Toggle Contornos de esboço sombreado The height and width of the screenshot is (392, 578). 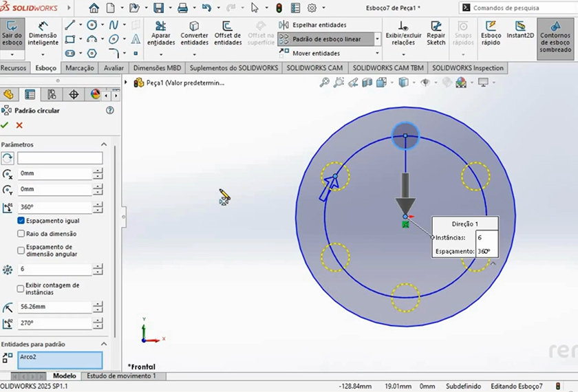555,38
